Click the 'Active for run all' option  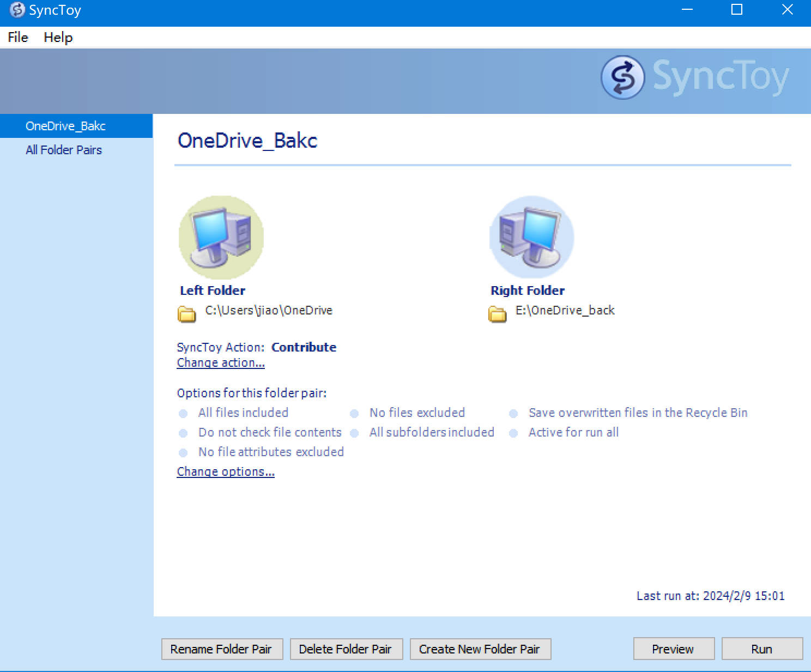click(x=573, y=432)
